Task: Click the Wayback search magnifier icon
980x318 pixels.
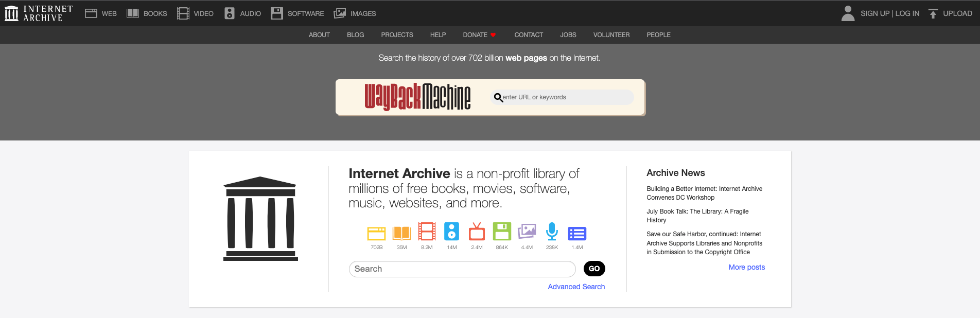Action: 498,97
